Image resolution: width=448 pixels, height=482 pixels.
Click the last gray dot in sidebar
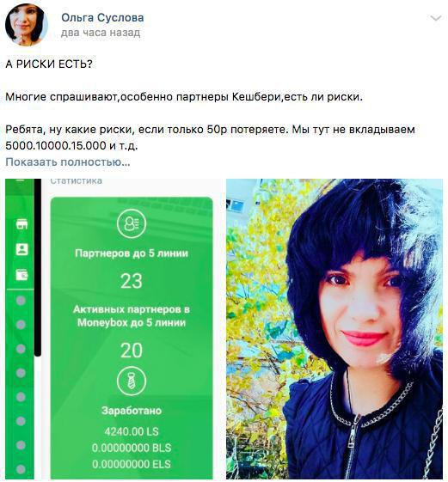[x=21, y=469]
